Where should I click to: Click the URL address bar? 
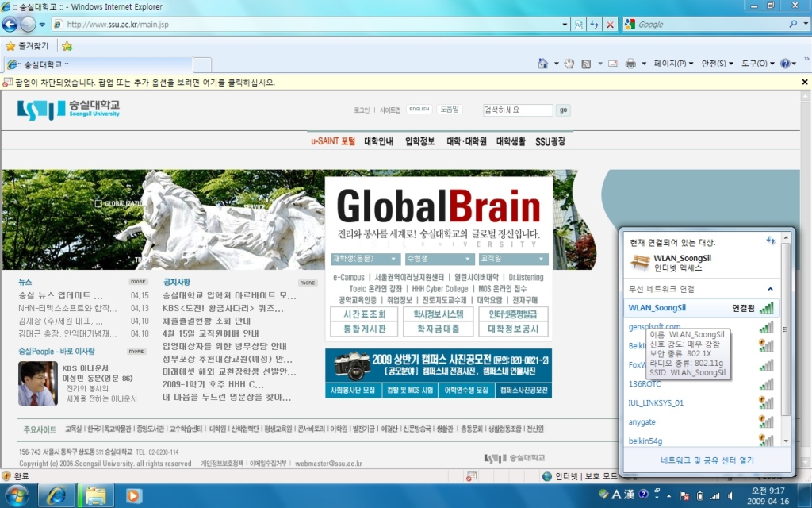(x=307, y=25)
